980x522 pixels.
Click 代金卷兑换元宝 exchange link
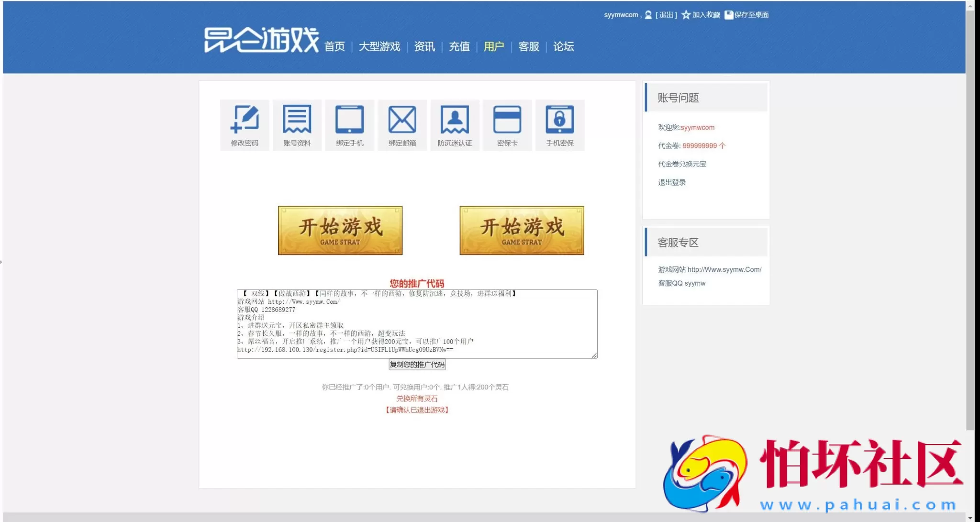(x=683, y=164)
